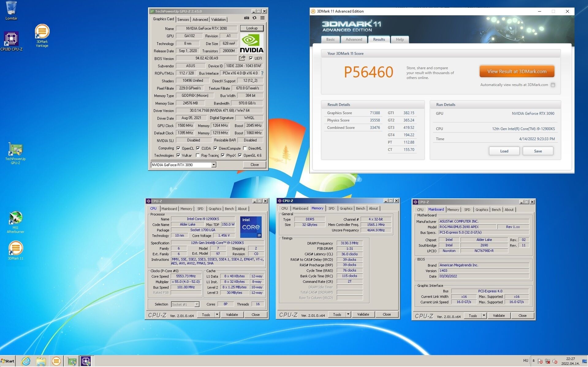This screenshot has height=367, width=588.
Task: Launch 3DMark Vantage from the desktop
Action: point(42,36)
